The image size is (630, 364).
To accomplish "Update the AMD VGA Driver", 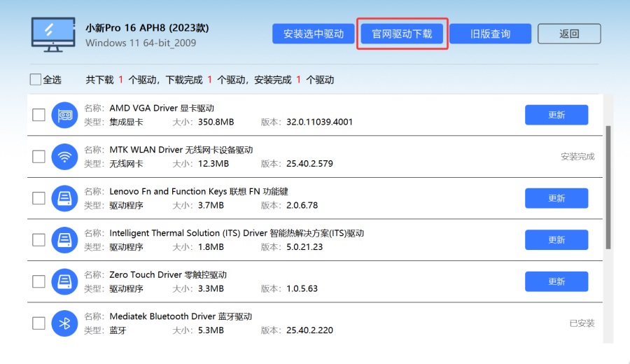I will pyautogui.click(x=556, y=115).
